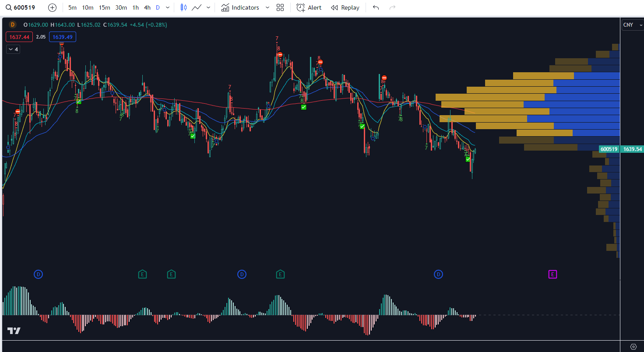Select the line chart style icon

coord(197,7)
